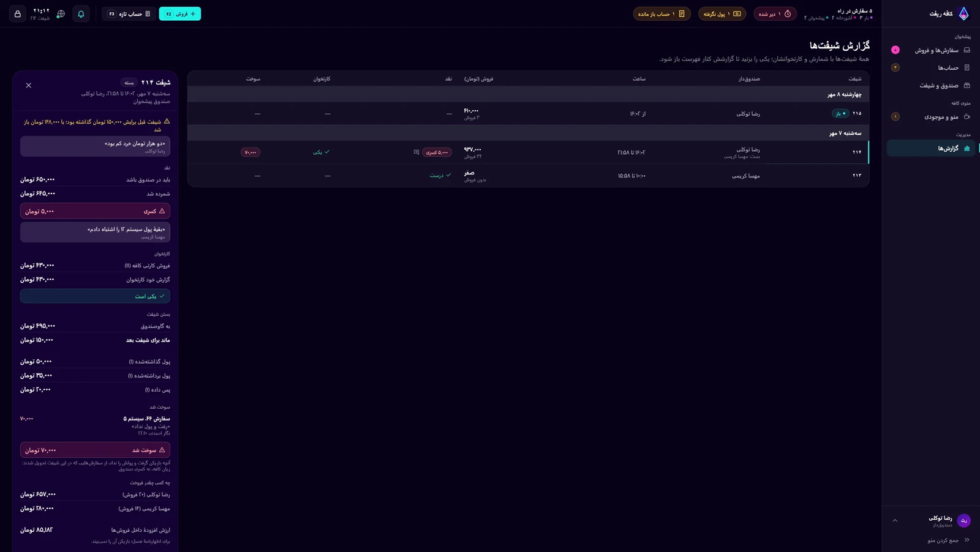Select shift ۲۱۴ row number

click(x=856, y=152)
